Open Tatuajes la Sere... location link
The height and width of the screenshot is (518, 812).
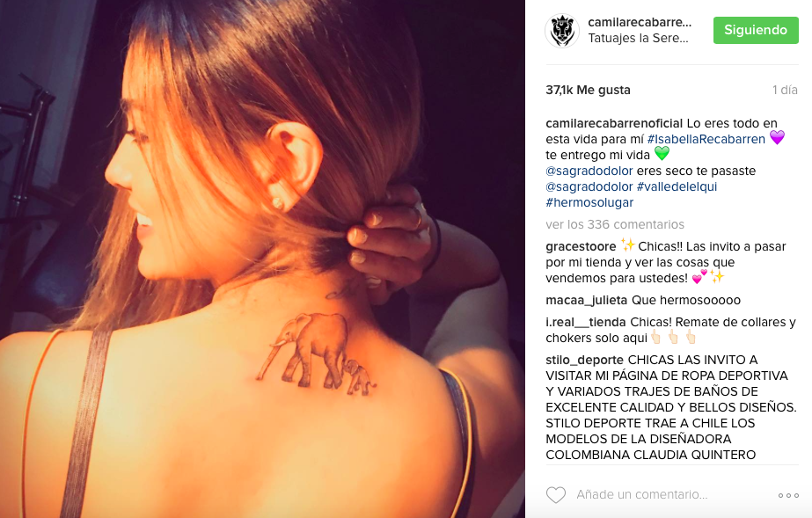638,39
